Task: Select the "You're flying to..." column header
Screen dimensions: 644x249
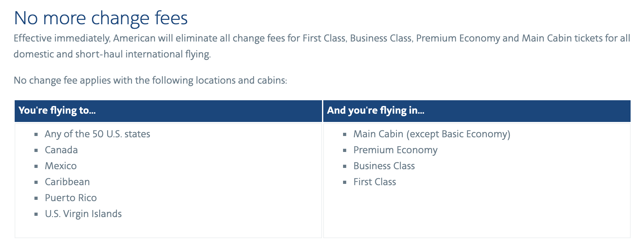Action: point(57,110)
